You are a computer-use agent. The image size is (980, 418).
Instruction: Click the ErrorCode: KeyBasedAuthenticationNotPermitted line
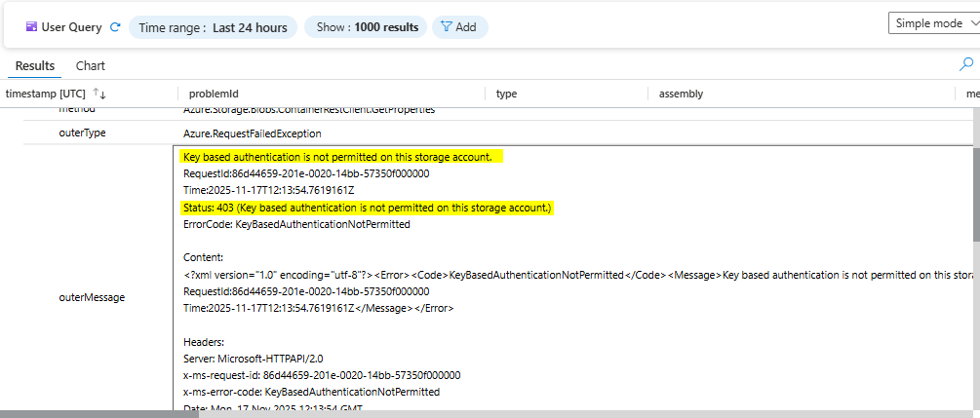pos(296,224)
